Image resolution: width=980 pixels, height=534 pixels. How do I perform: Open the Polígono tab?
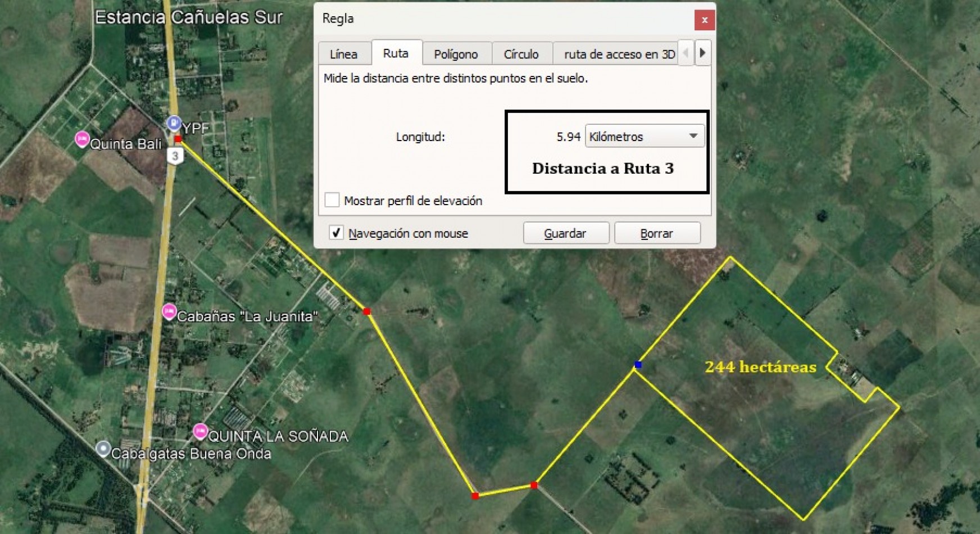tap(456, 54)
